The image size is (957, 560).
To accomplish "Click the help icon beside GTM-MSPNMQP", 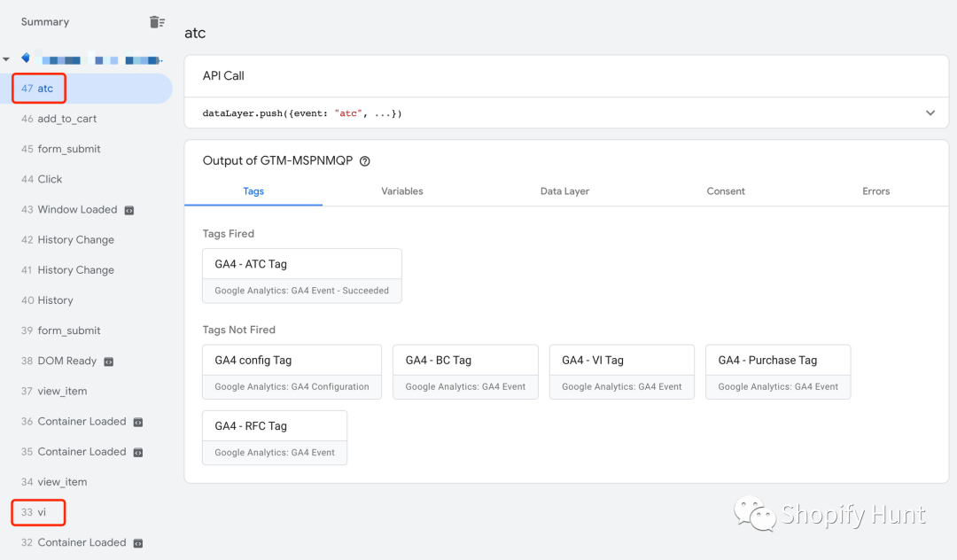I will (x=364, y=161).
